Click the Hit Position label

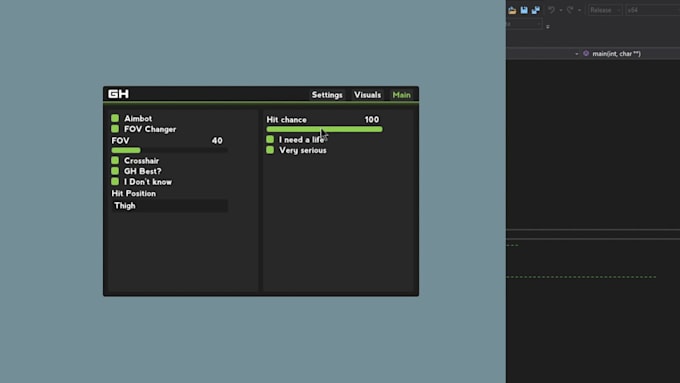tap(134, 193)
